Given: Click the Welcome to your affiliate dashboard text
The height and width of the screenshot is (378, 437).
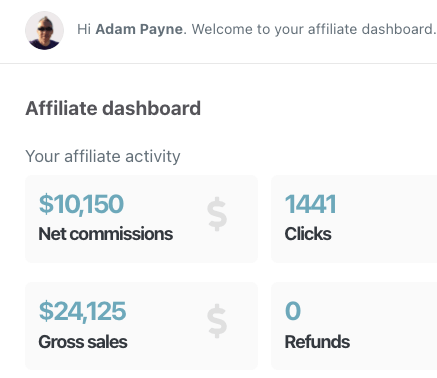Looking at the screenshot, I should (314, 29).
